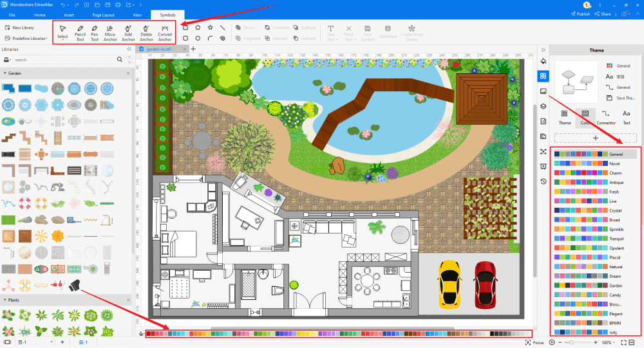Click the New Library button
644x348 pixels.
coord(19,28)
